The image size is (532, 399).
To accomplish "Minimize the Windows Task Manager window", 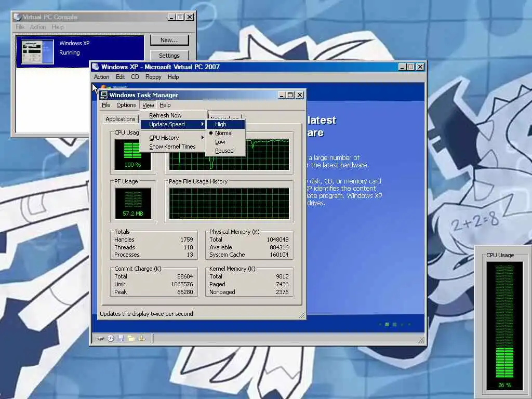I will coord(282,95).
